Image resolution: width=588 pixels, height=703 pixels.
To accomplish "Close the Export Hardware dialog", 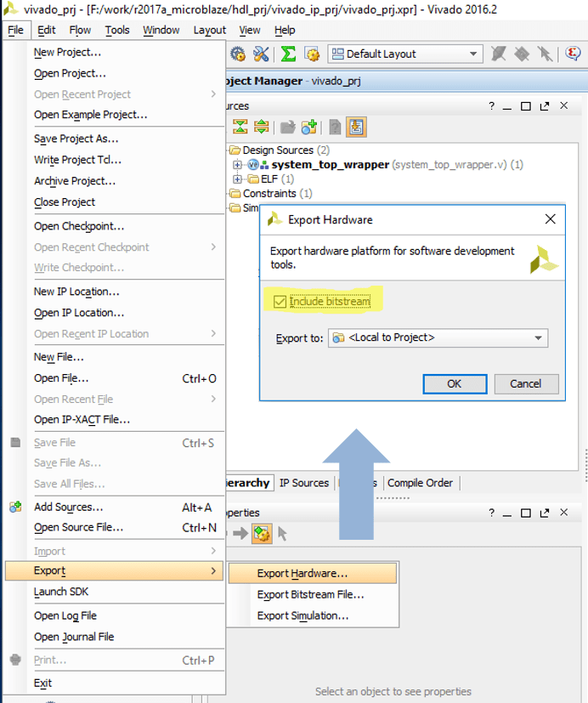I will tap(551, 219).
